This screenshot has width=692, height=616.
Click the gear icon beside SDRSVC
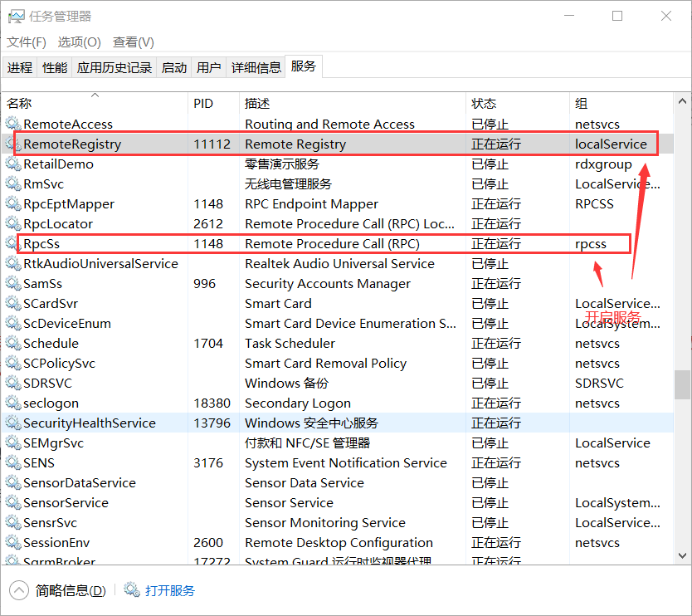point(13,383)
